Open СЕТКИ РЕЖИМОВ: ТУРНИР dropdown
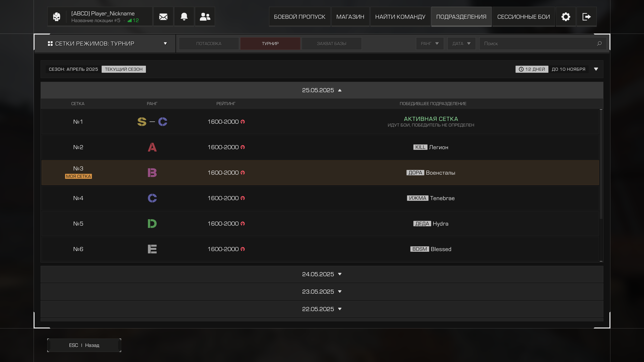 point(105,44)
